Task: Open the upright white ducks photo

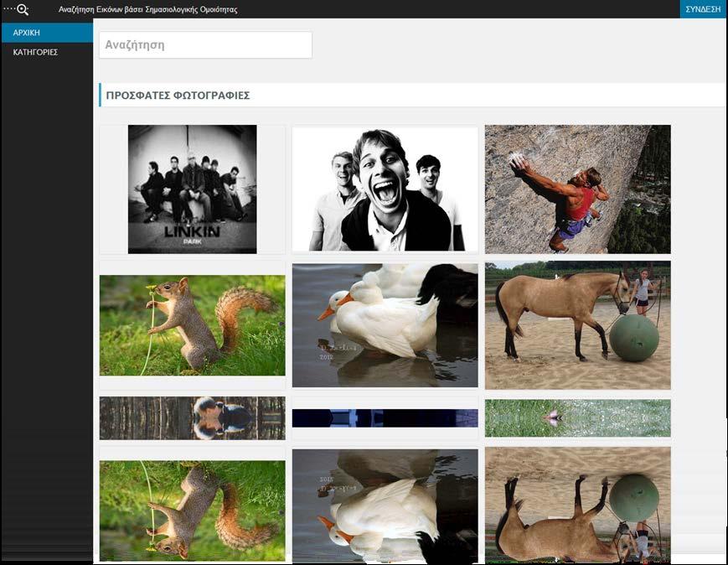Action: click(x=385, y=325)
